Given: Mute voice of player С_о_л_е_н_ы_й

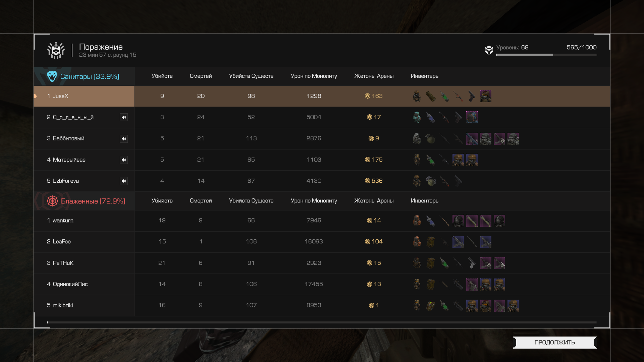Looking at the screenshot, I should [x=124, y=117].
